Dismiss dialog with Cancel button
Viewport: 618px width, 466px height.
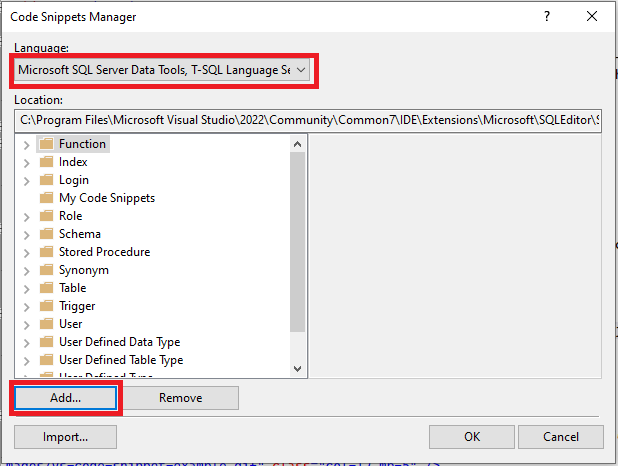click(x=561, y=437)
